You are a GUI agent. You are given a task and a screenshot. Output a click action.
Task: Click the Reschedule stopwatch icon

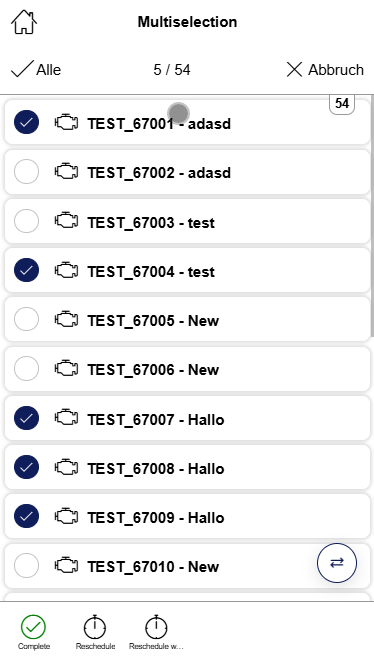(95, 626)
